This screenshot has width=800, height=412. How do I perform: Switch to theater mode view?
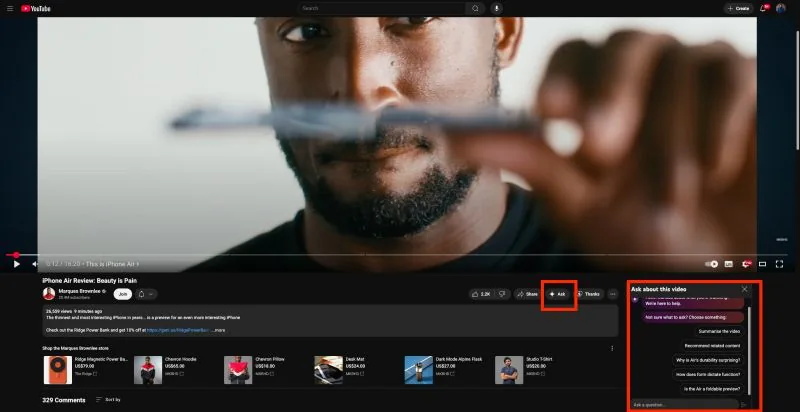tap(762, 264)
